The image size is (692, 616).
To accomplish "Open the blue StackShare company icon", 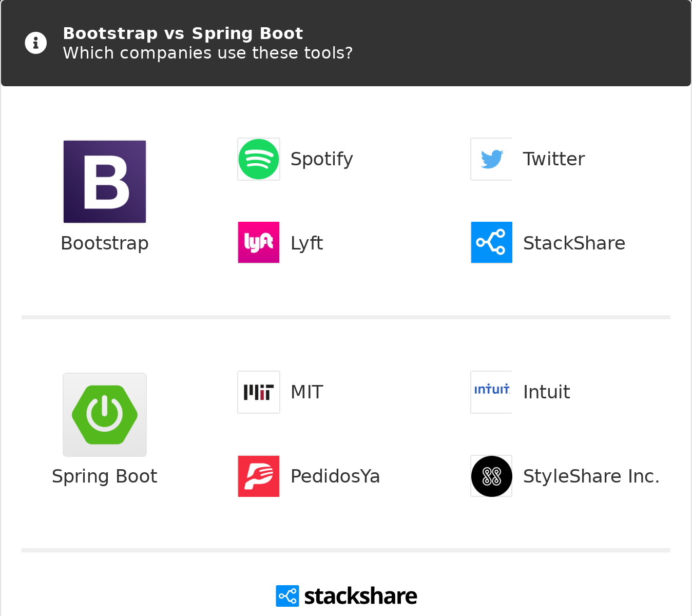I will (491, 242).
